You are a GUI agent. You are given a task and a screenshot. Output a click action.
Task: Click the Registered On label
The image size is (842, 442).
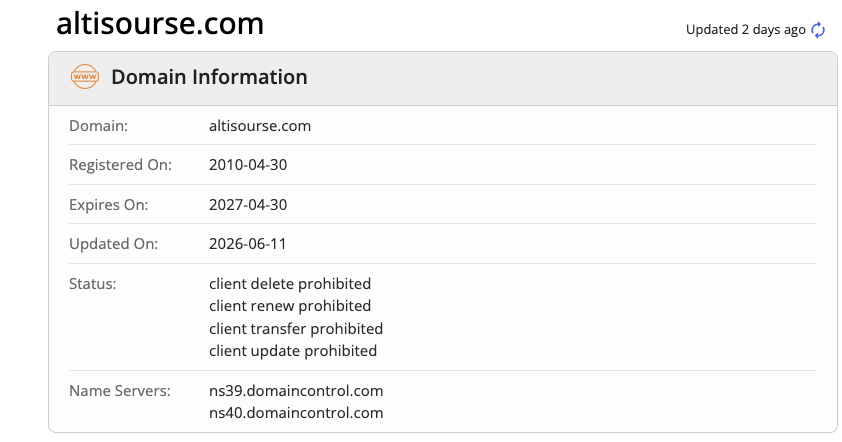pyautogui.click(x=120, y=165)
